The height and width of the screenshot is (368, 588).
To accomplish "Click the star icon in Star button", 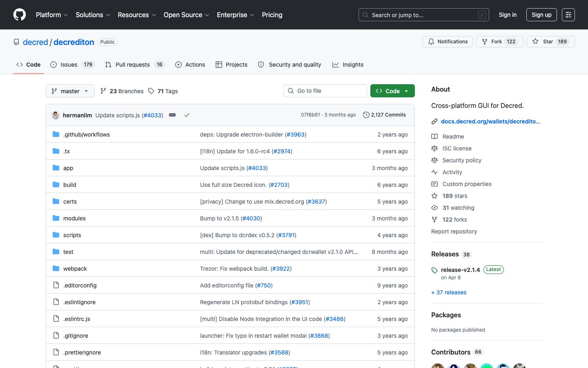I will 535,42.
